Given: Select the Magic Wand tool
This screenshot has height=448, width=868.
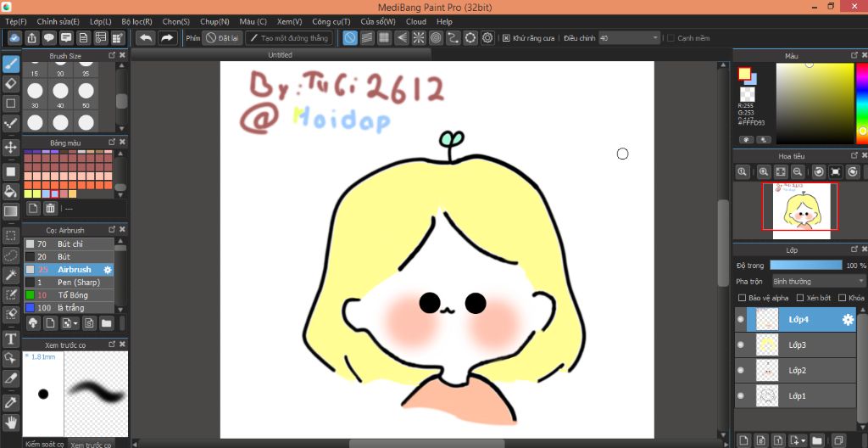Looking at the screenshot, I should tap(10, 274).
